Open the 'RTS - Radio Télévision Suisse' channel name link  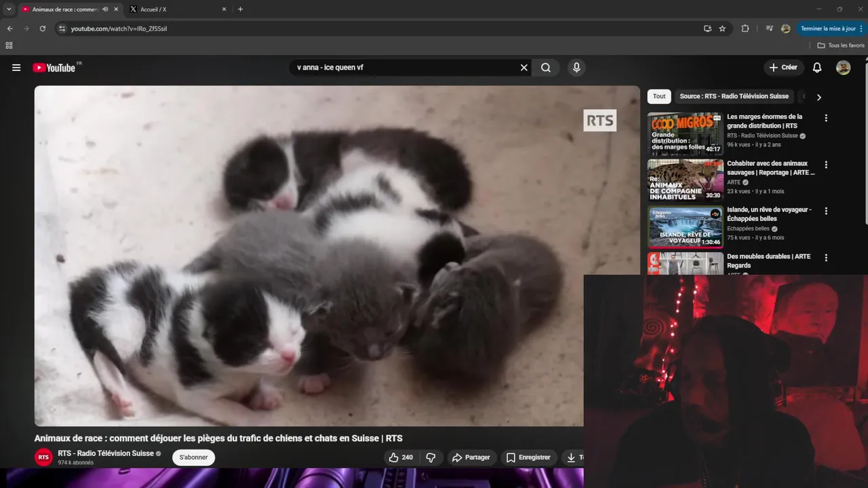coord(106,453)
